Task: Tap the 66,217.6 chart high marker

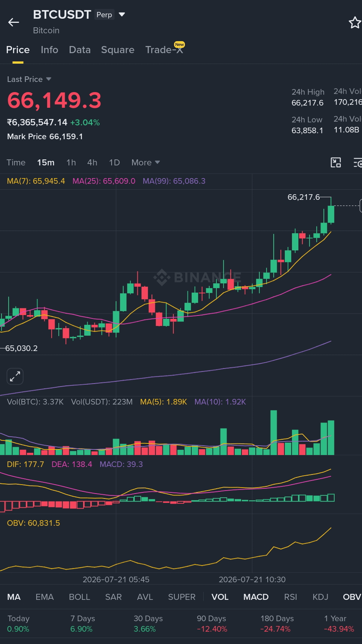Action: [304, 197]
